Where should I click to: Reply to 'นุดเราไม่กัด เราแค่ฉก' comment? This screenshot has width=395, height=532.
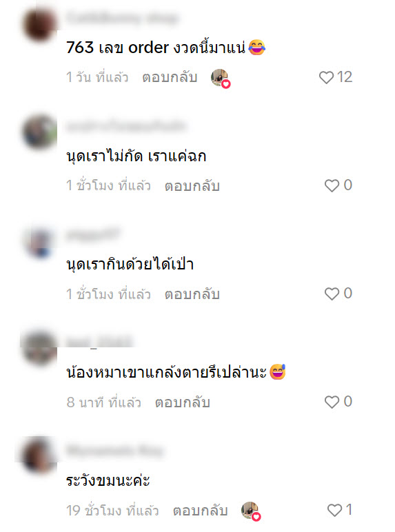[x=192, y=185]
